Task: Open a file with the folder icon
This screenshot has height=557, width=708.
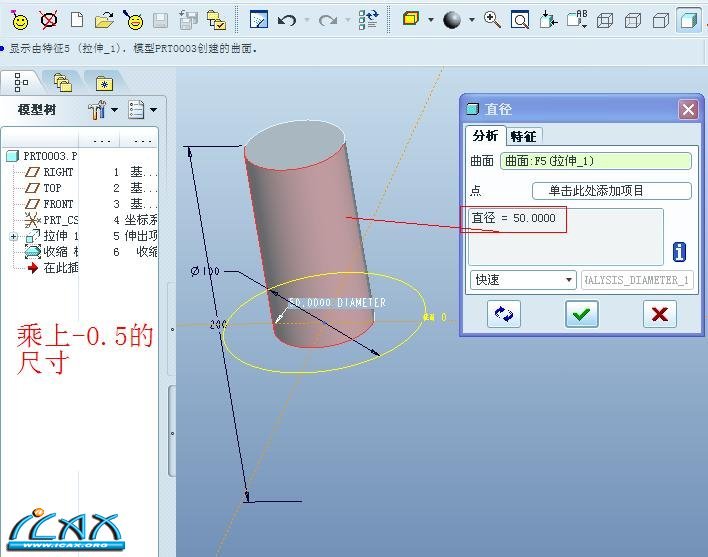Action: [105, 19]
